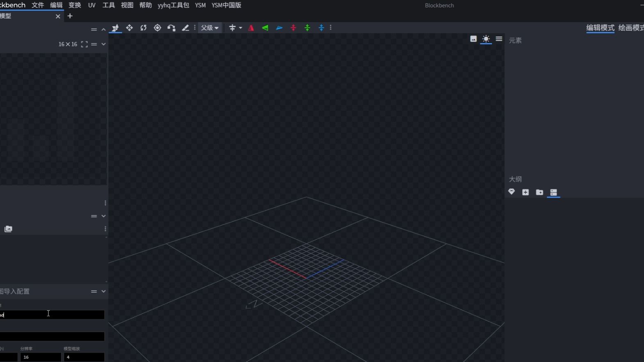644x362 pixels.
Task: Collapse the top-left panel upward chevron
Action: (103, 30)
